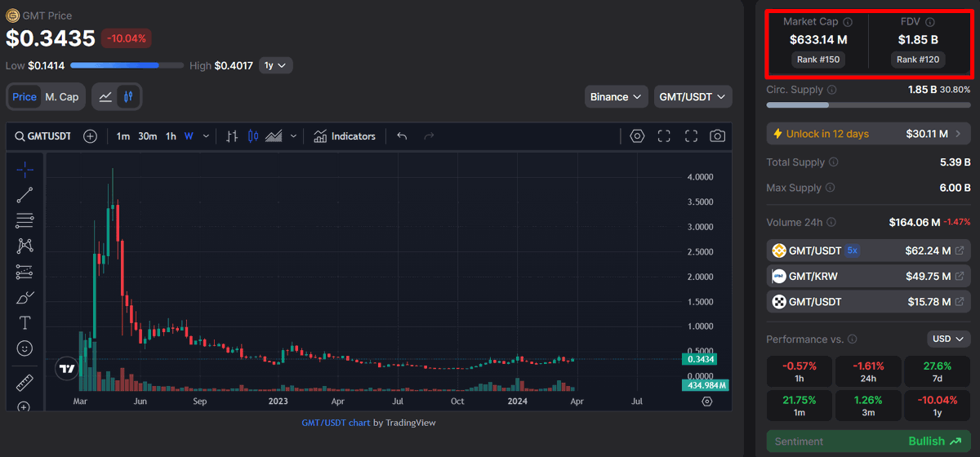Show Total Supply info icon
Viewport: 980px width, 457px height.
[833, 162]
